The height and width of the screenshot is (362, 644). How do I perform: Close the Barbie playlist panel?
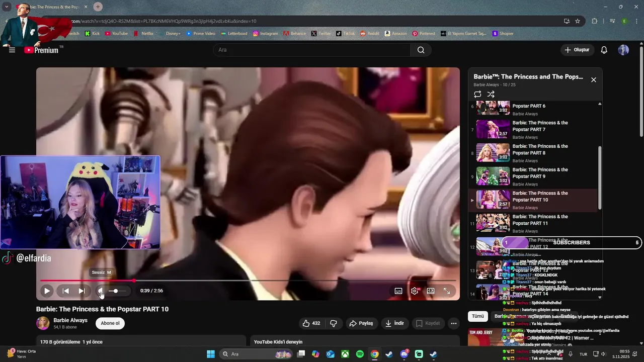pyautogui.click(x=594, y=79)
